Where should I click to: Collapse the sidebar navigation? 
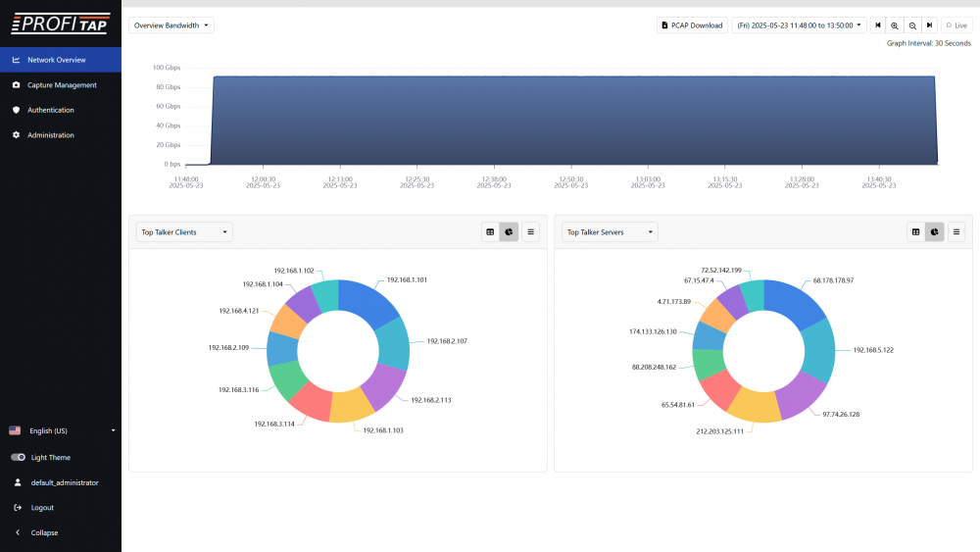coord(42,533)
